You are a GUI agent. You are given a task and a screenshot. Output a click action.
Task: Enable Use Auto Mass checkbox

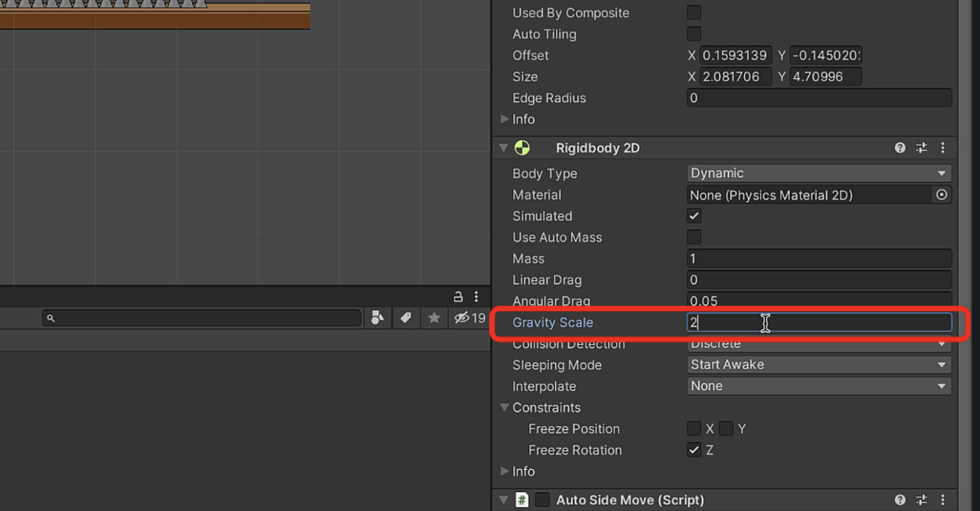point(694,237)
